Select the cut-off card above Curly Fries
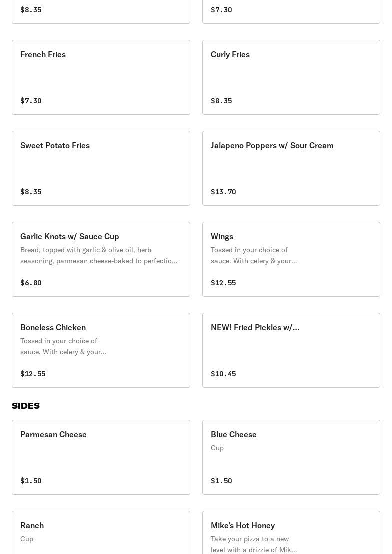 tap(291, 11)
